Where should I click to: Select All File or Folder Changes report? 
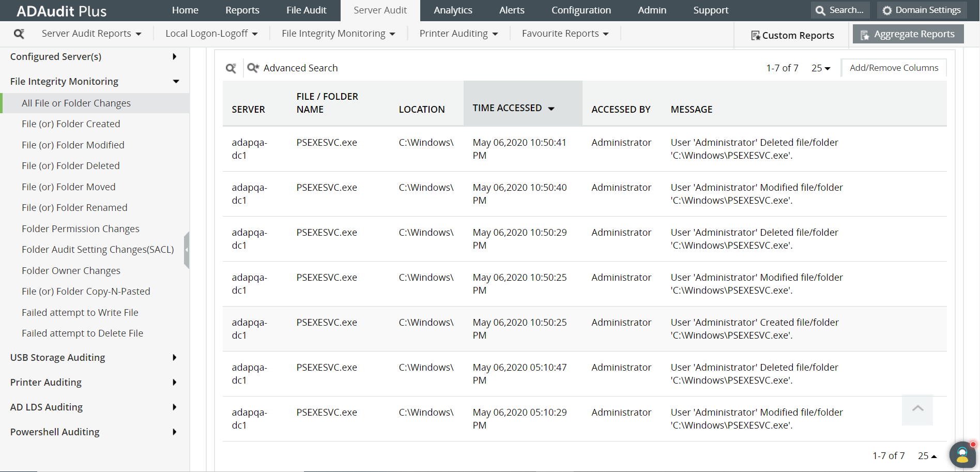(96, 103)
